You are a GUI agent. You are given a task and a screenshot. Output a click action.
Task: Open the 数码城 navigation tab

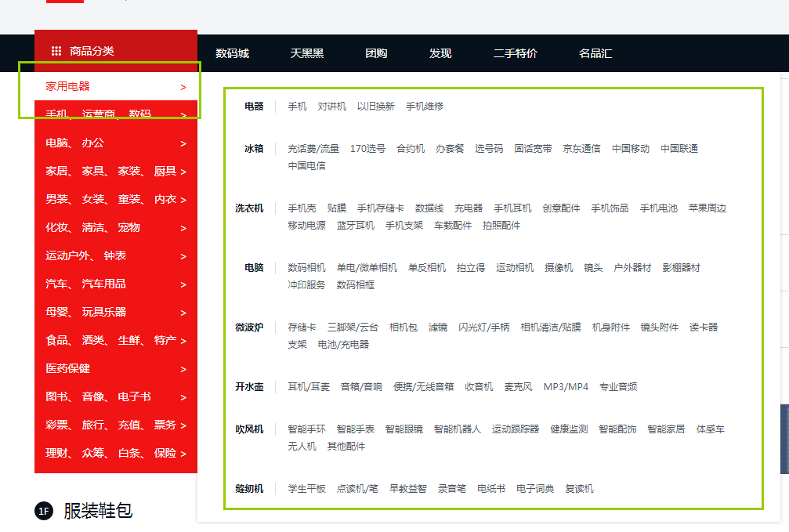tap(232, 53)
